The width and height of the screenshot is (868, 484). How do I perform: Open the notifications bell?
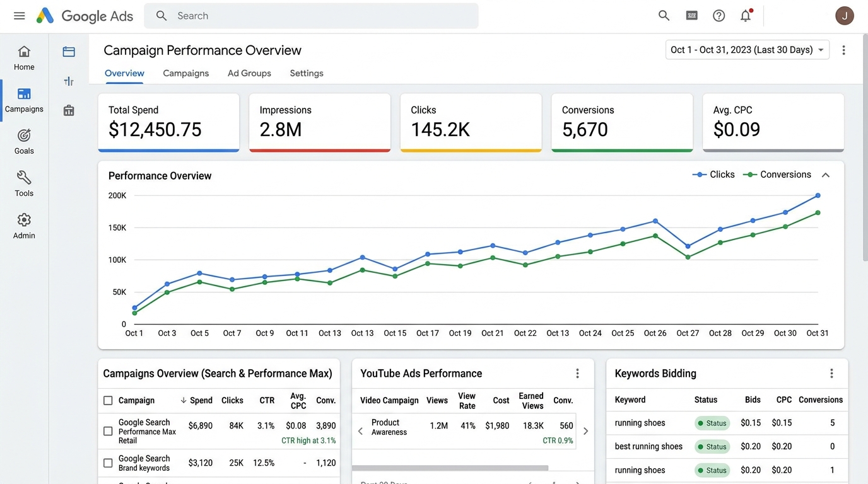click(x=746, y=16)
